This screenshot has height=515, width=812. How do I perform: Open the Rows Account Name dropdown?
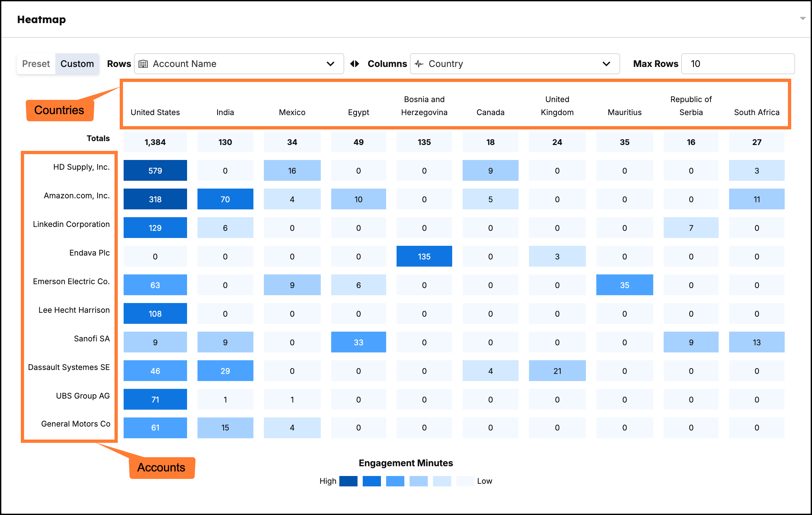click(x=239, y=64)
